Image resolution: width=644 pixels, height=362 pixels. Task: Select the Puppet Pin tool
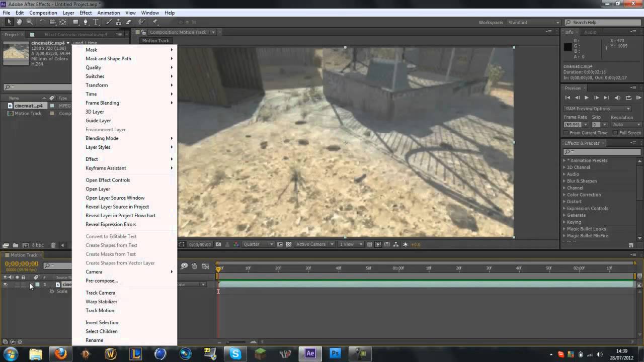click(x=155, y=22)
